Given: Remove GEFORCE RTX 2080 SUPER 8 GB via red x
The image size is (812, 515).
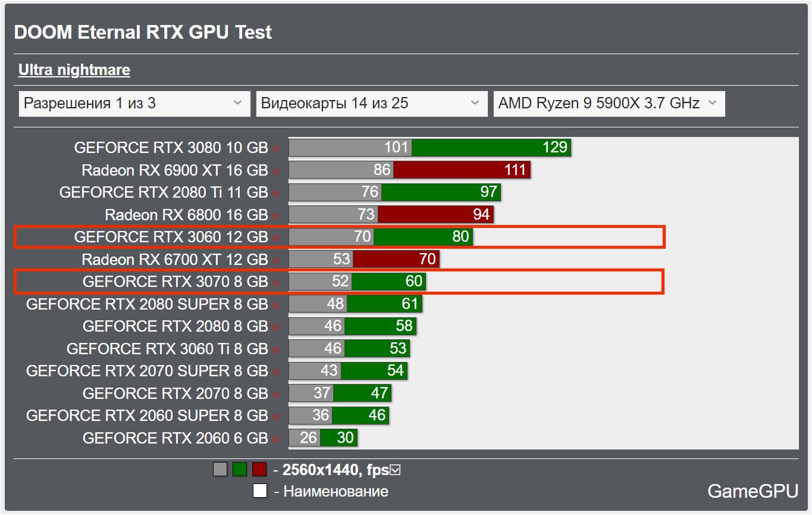Looking at the screenshot, I should coord(277,305).
